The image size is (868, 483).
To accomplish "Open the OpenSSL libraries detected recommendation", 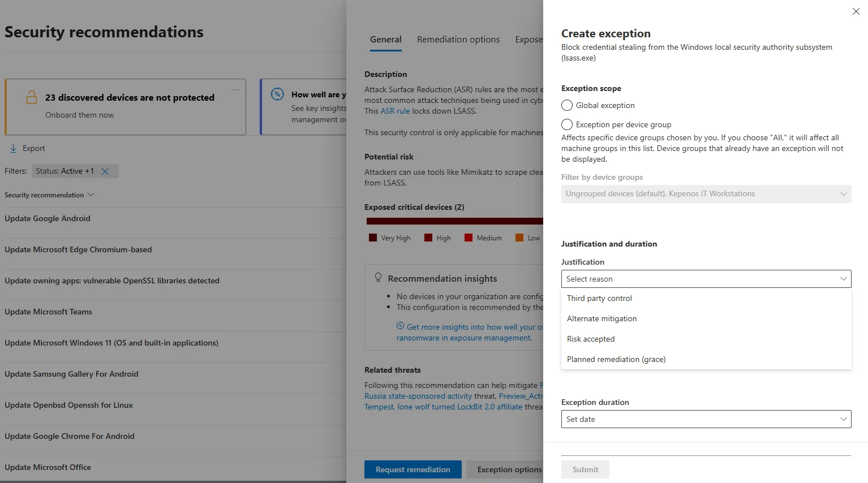I will (x=112, y=281).
